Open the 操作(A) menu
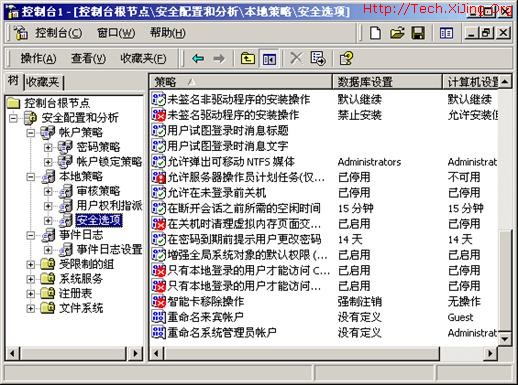518x385 pixels. click(38, 59)
